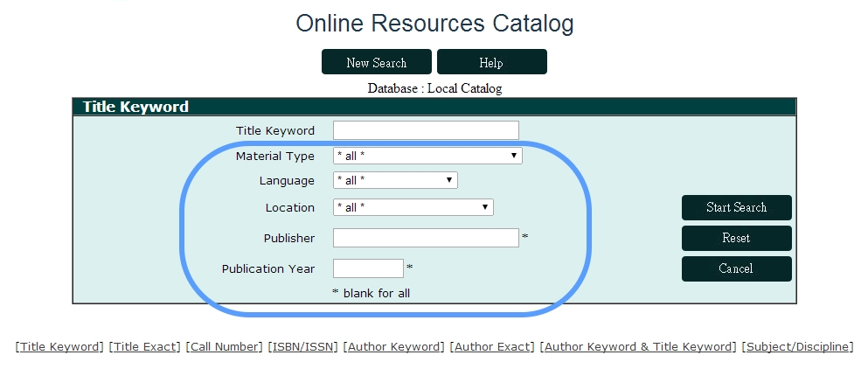Switch to Title Keyword search link
Image resolution: width=868 pixels, height=369 pixels.
pyautogui.click(x=59, y=347)
